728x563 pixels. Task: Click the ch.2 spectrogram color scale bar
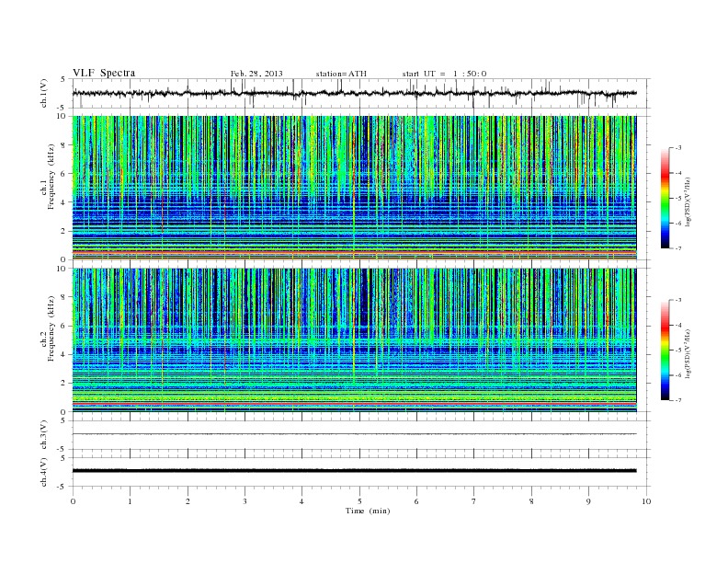(x=665, y=350)
